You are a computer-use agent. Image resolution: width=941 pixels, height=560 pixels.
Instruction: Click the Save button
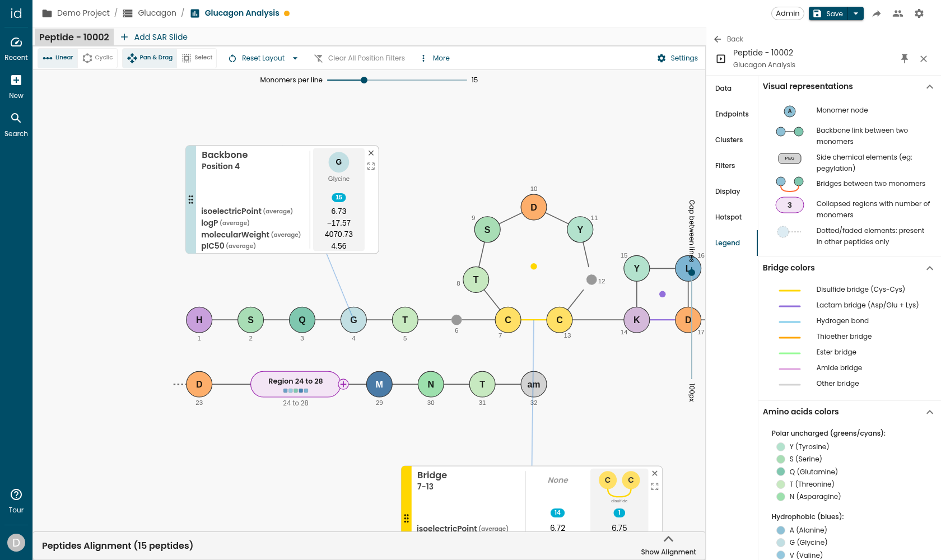(829, 13)
